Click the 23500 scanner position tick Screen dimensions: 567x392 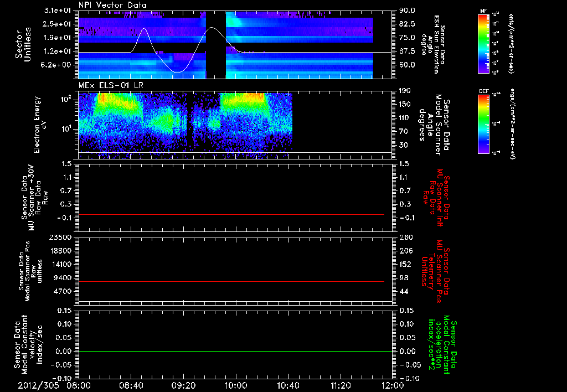pyautogui.click(x=60, y=237)
